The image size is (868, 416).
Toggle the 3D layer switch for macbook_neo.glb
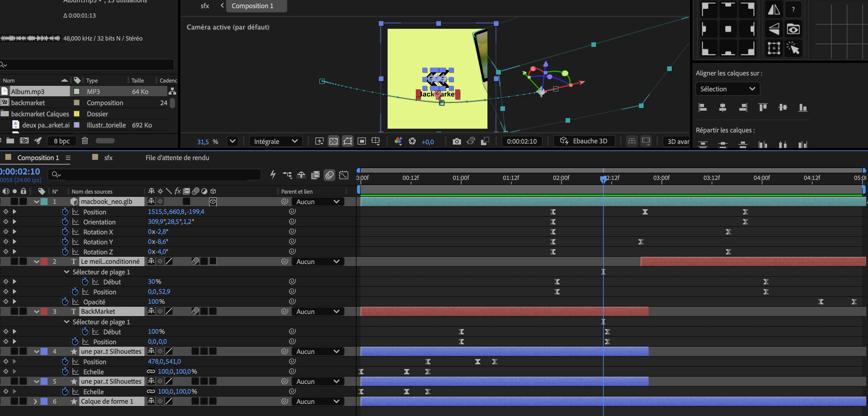point(213,202)
